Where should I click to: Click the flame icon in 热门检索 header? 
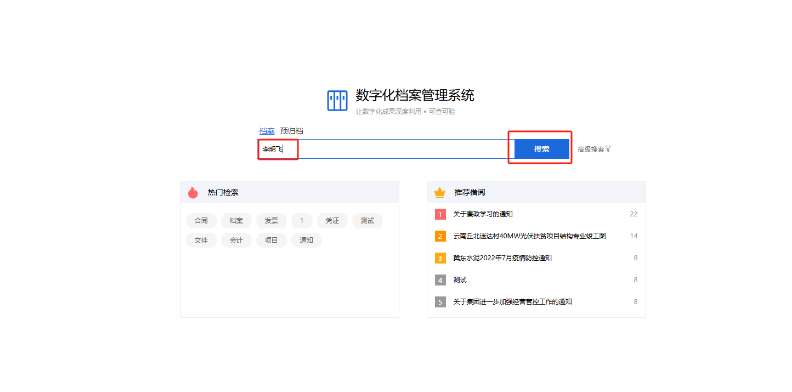[x=192, y=192]
